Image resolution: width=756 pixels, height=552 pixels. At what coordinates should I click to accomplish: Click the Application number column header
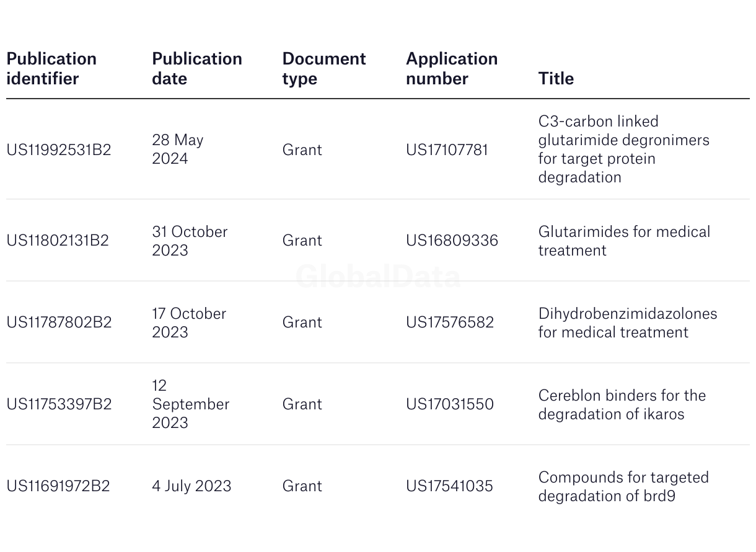coord(452,68)
